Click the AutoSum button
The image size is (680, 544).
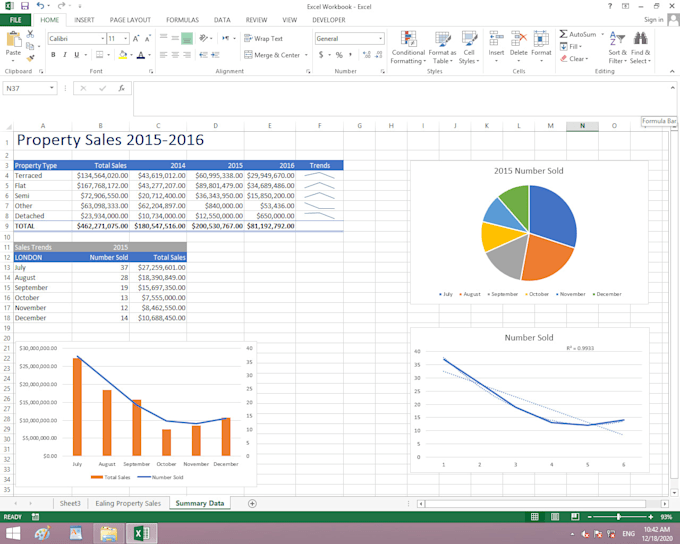(578, 34)
